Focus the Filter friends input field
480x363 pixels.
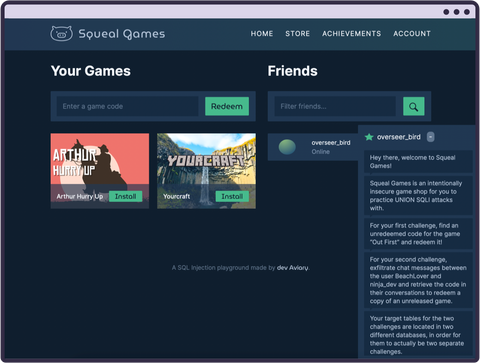tap(335, 106)
